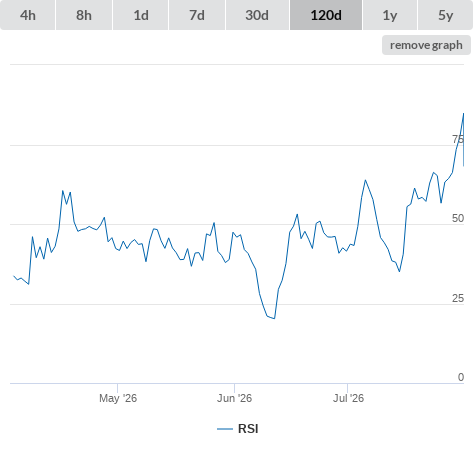Click the Jun '26 axis label
The height and width of the screenshot is (455, 474).
coord(234,398)
